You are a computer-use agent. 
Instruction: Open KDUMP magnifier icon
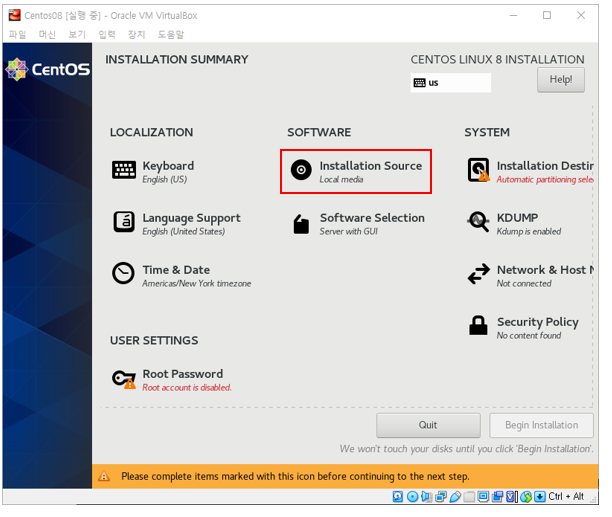(x=478, y=222)
